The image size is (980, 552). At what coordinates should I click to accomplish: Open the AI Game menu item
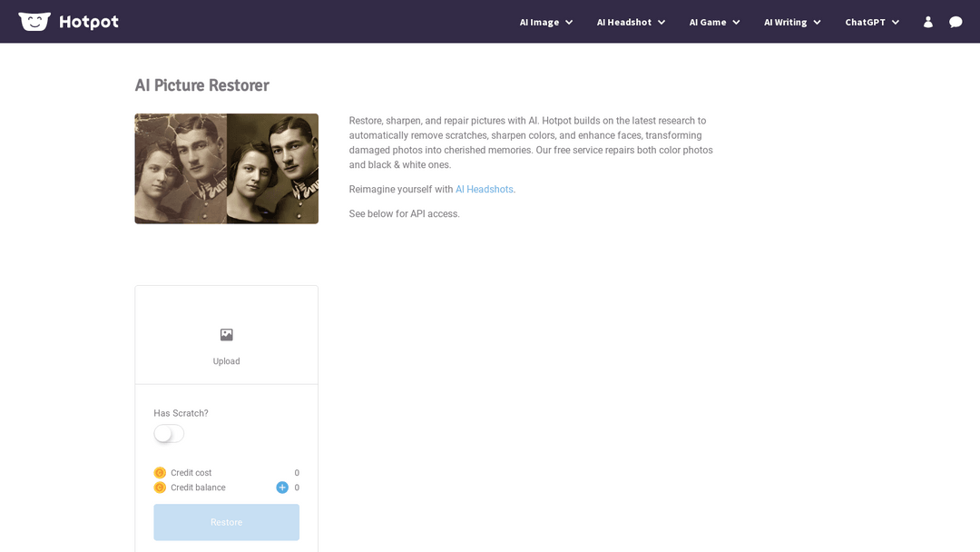click(708, 22)
